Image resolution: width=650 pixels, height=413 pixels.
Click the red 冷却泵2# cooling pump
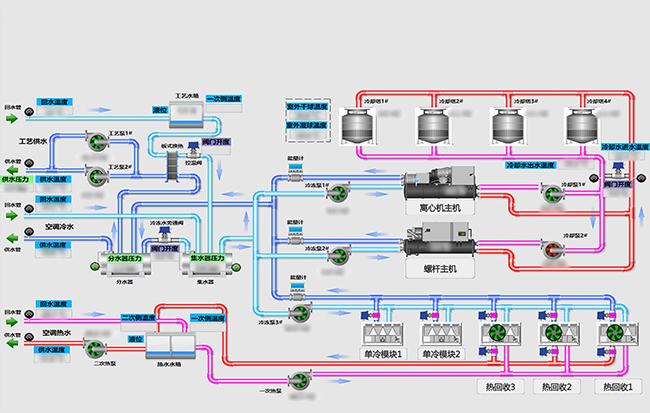[551, 246]
